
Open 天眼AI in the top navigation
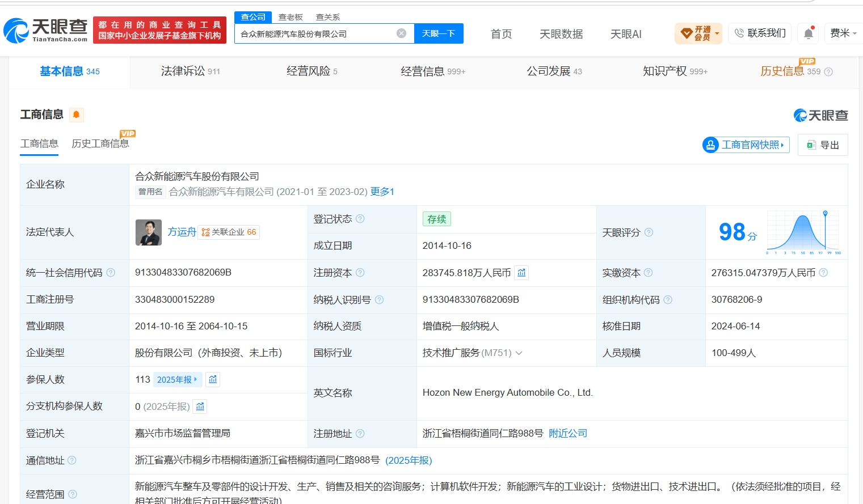pyautogui.click(x=626, y=34)
